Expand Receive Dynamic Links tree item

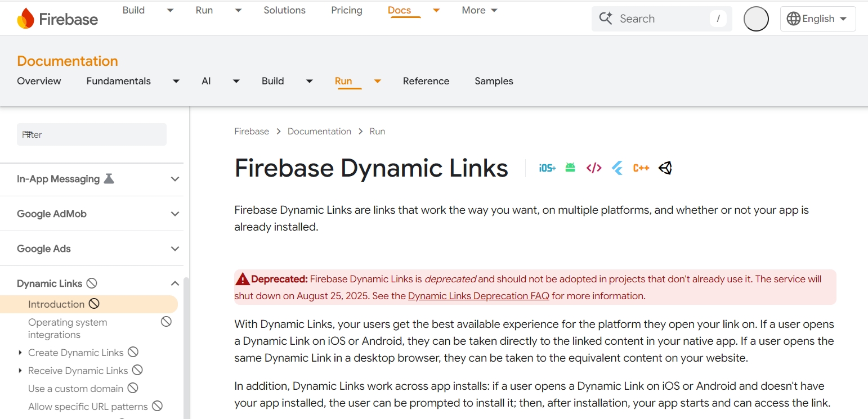(x=20, y=371)
